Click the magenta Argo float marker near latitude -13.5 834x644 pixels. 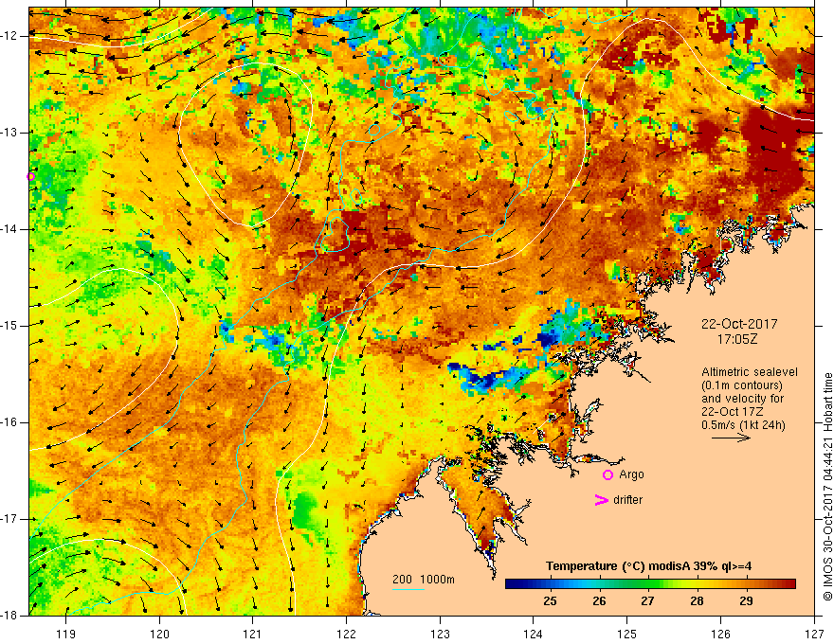pyautogui.click(x=31, y=176)
